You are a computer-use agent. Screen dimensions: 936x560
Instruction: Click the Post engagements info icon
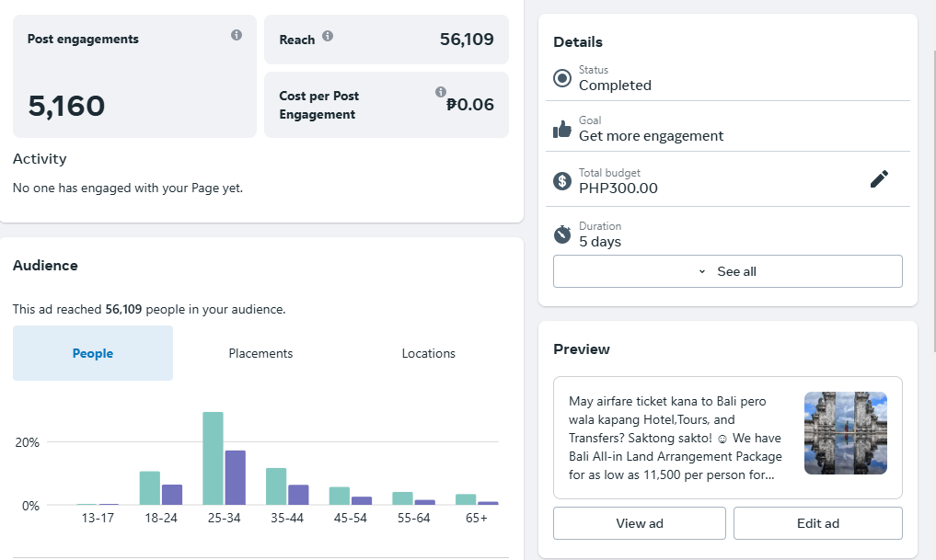[237, 35]
